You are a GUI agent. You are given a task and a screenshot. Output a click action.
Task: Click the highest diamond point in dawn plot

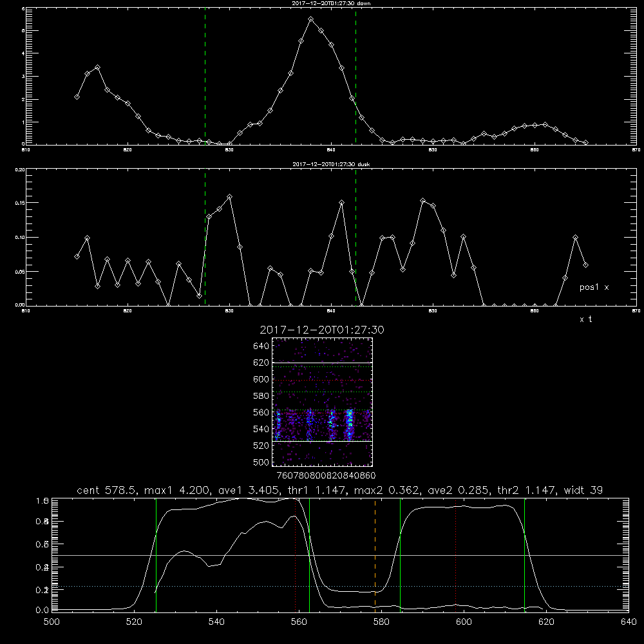point(311,19)
